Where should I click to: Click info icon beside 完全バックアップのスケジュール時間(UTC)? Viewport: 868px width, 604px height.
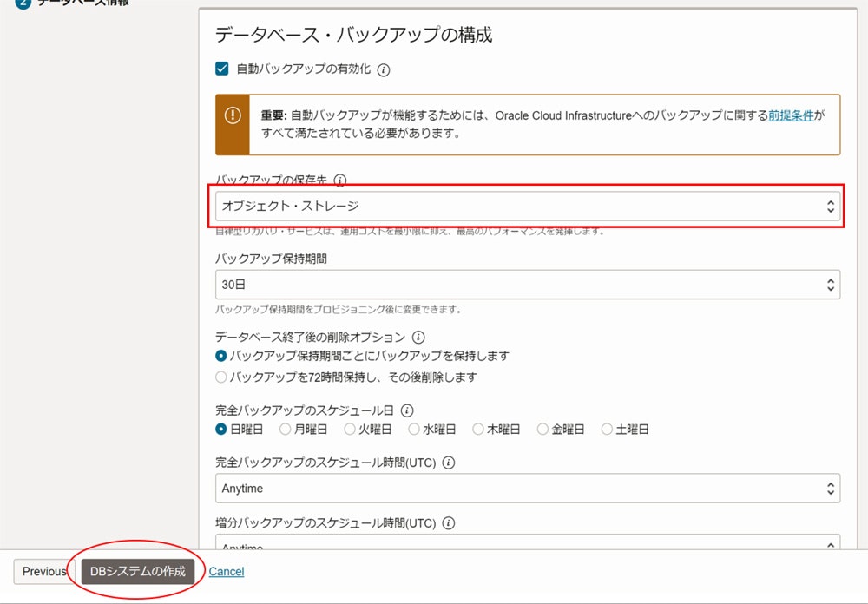coord(449,463)
